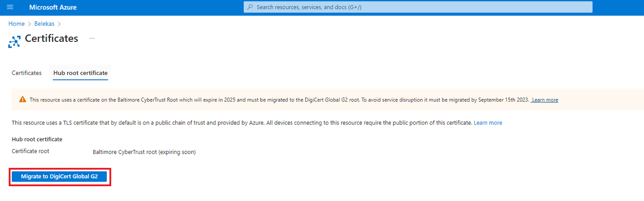644x201 pixels.
Task: Click the chevron after Home breadcrumb
Action: pyautogui.click(x=29, y=23)
